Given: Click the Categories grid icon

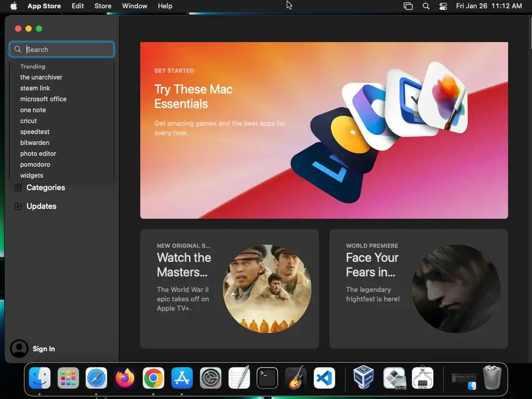Looking at the screenshot, I should 18,188.
